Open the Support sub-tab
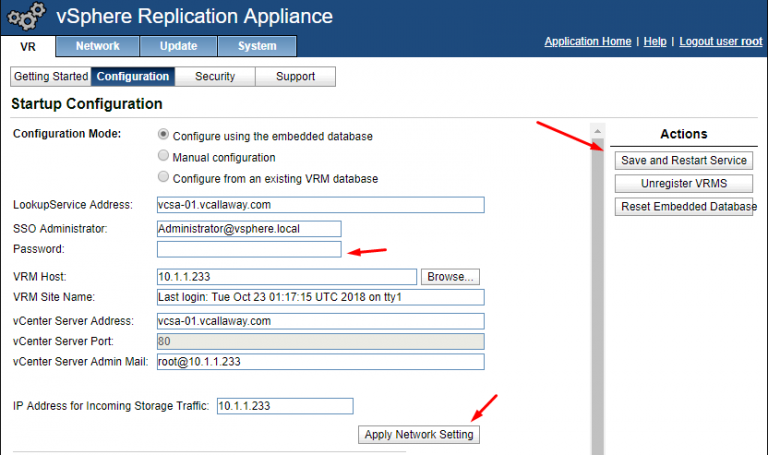 [295, 77]
